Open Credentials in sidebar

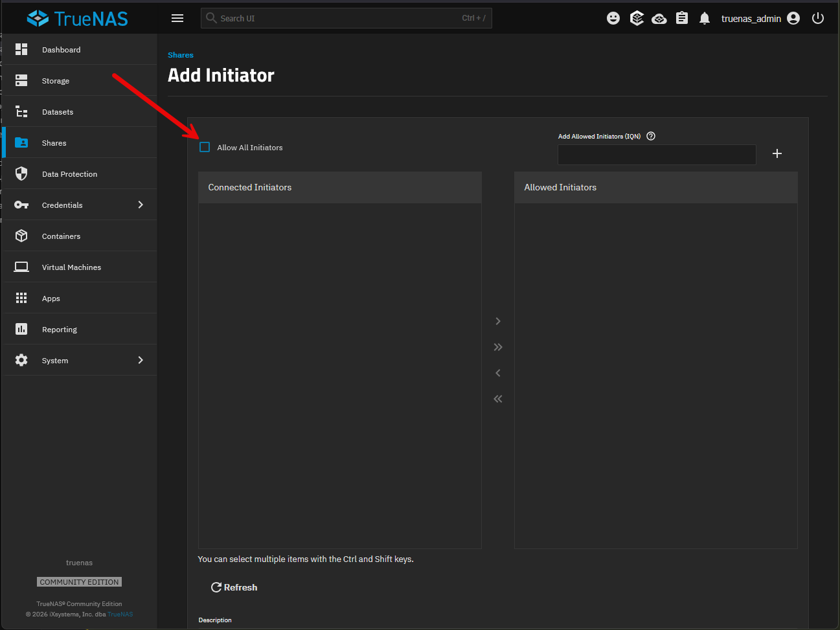[80, 205]
